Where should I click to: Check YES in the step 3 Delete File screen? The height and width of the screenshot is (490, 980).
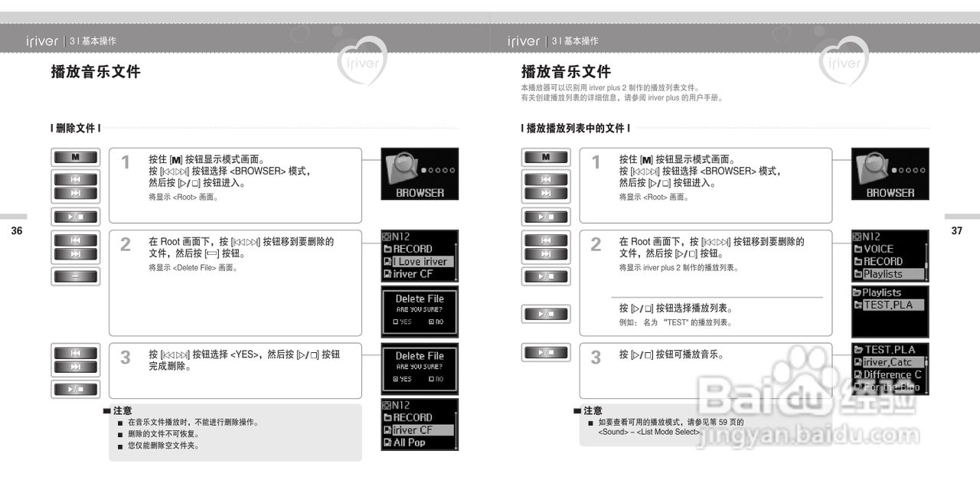pyautogui.click(x=402, y=379)
